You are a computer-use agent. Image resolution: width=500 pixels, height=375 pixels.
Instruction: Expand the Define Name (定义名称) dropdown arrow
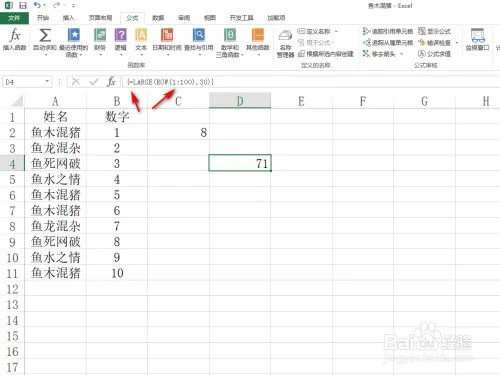coord(336,32)
